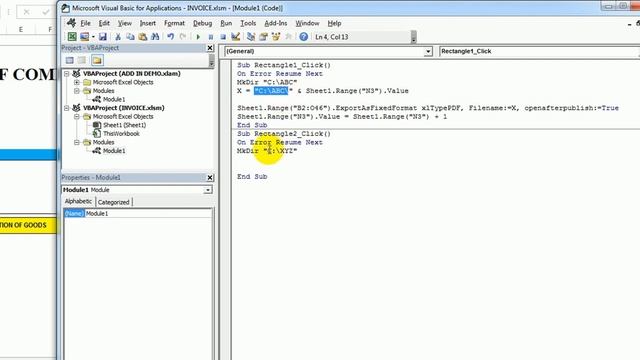Click the Sub Rectangle2_Click() line
Viewport: 640px width, 360px height.
click(284, 134)
